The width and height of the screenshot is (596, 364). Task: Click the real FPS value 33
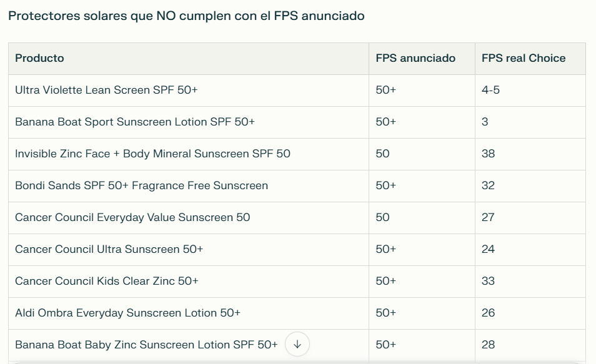pos(488,281)
